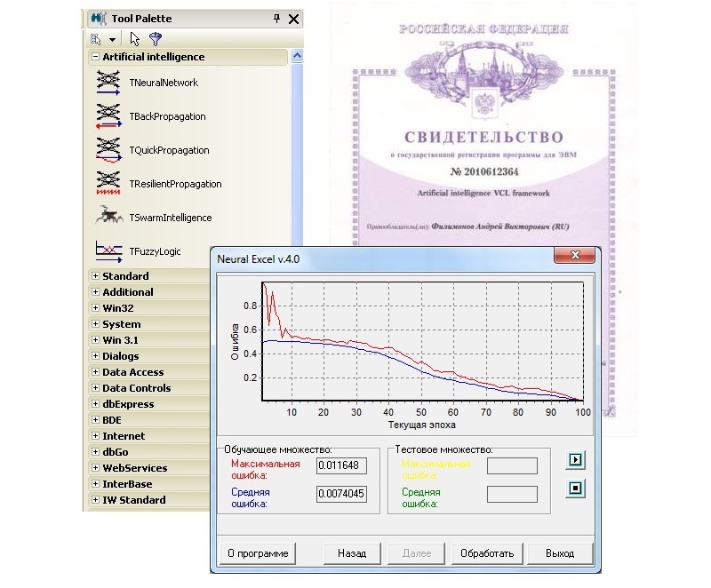Click the 'СВИДЕТЕЛЬСТВО' heading on the certificate
The width and height of the screenshot is (711, 588).
pyautogui.click(x=483, y=138)
